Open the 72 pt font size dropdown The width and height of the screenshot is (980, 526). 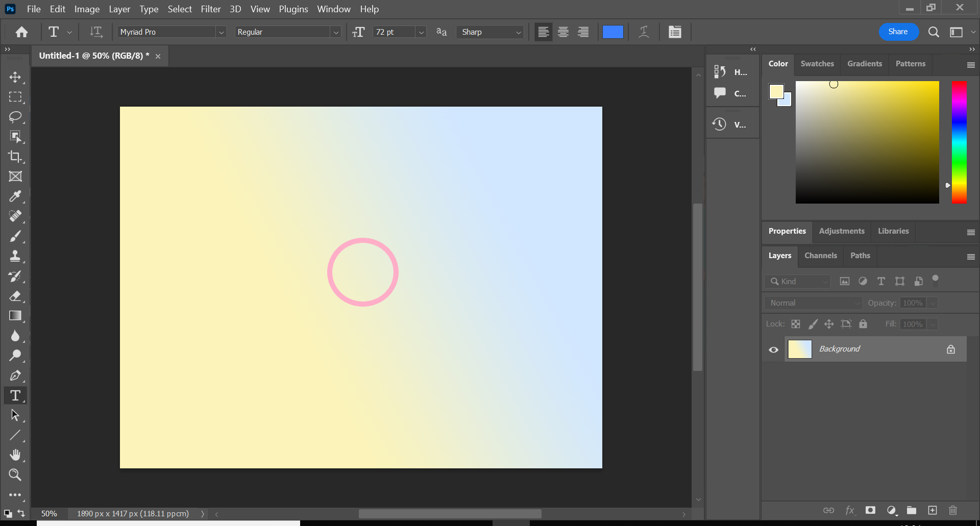tap(421, 32)
